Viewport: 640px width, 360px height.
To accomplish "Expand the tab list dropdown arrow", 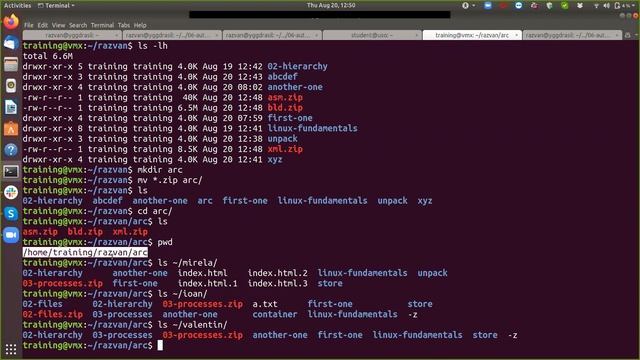I will 636,36.
